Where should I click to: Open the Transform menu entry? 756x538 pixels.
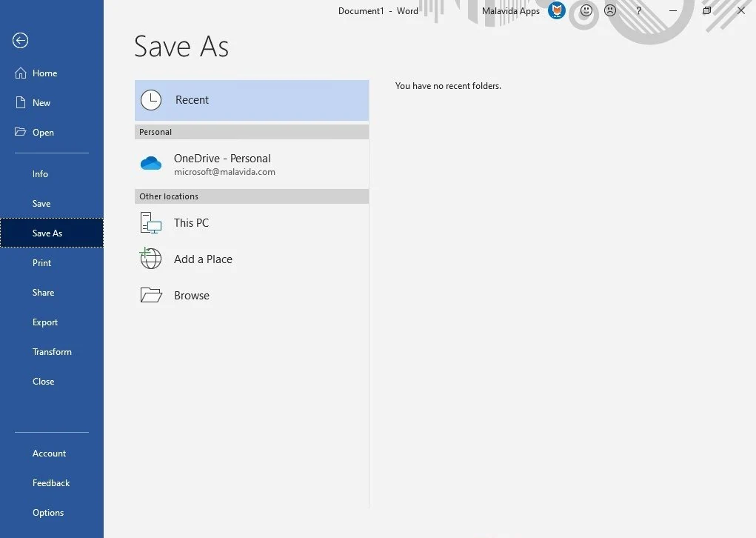click(52, 352)
